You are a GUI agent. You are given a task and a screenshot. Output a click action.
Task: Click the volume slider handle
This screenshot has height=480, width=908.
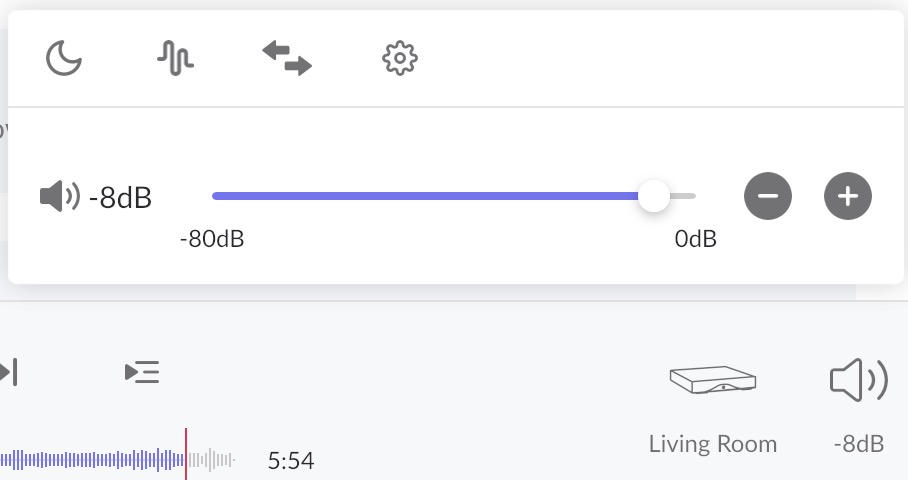pyautogui.click(x=653, y=196)
